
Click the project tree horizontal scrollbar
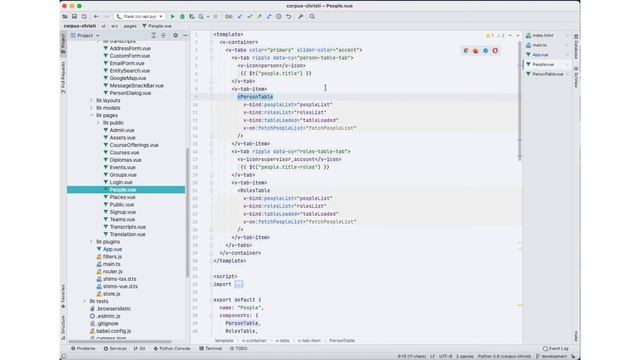click(x=120, y=342)
